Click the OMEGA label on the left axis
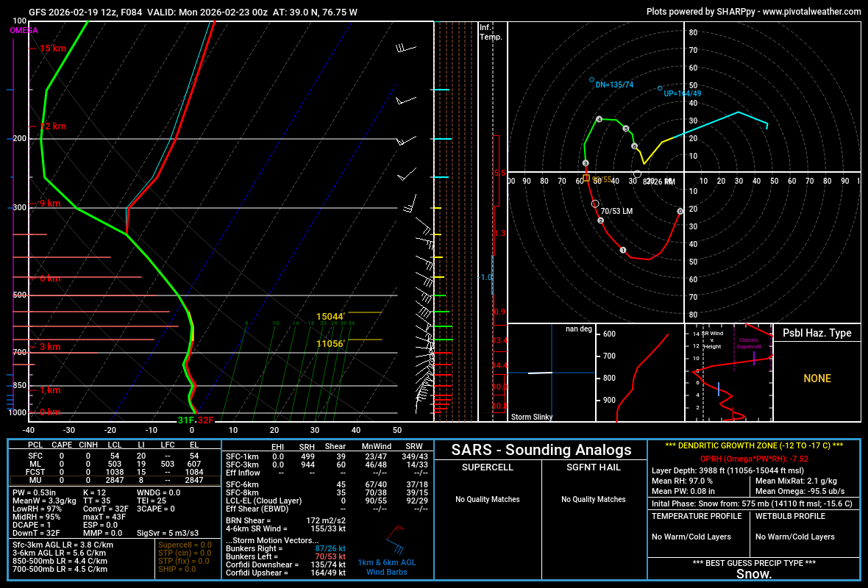 click(24, 31)
